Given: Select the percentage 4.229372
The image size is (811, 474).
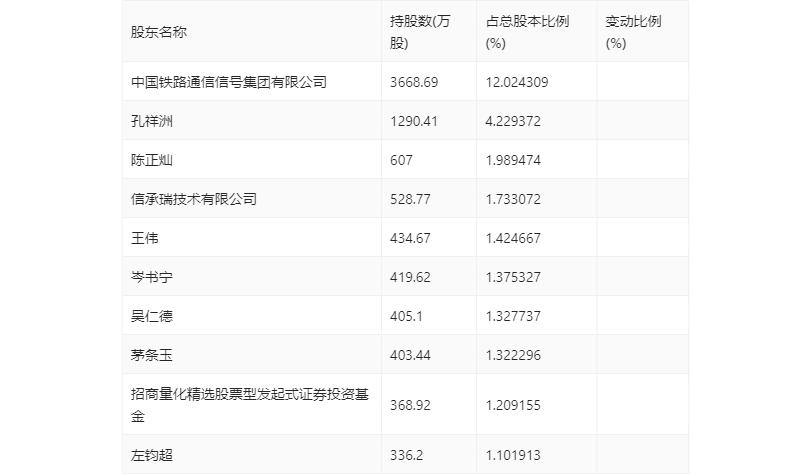Looking at the screenshot, I should (x=513, y=121).
